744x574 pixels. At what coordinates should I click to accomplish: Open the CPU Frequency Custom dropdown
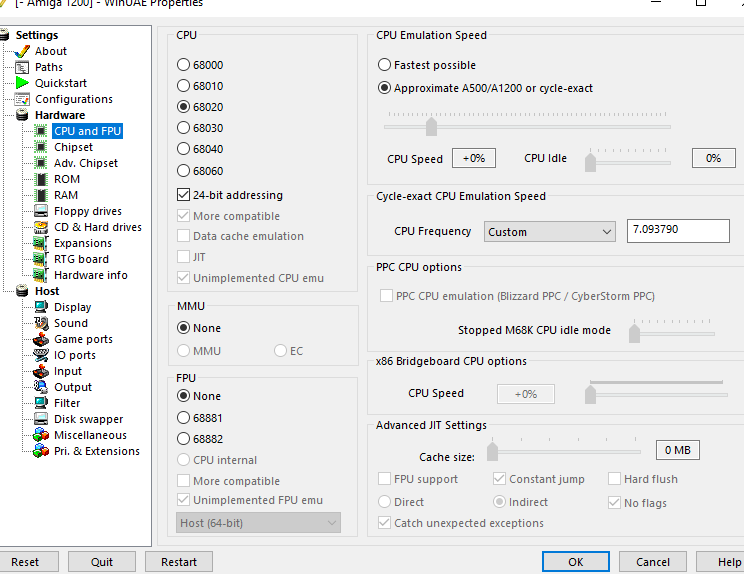[x=549, y=232]
